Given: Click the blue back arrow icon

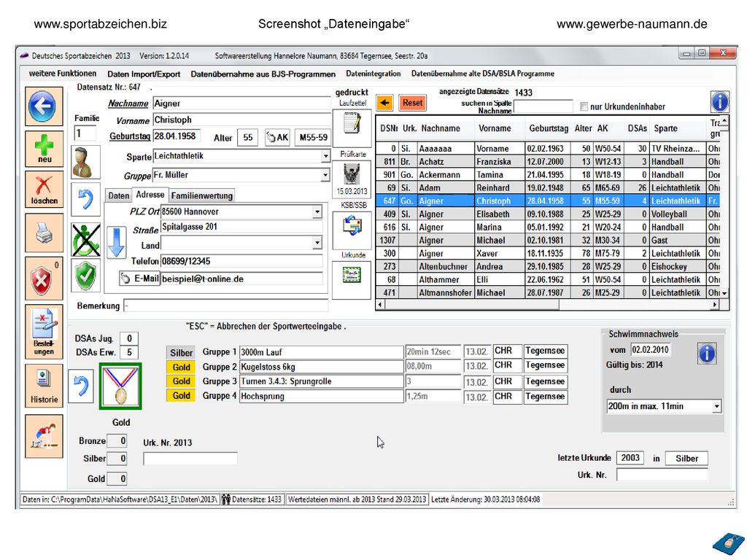Looking at the screenshot, I should coord(43,106).
